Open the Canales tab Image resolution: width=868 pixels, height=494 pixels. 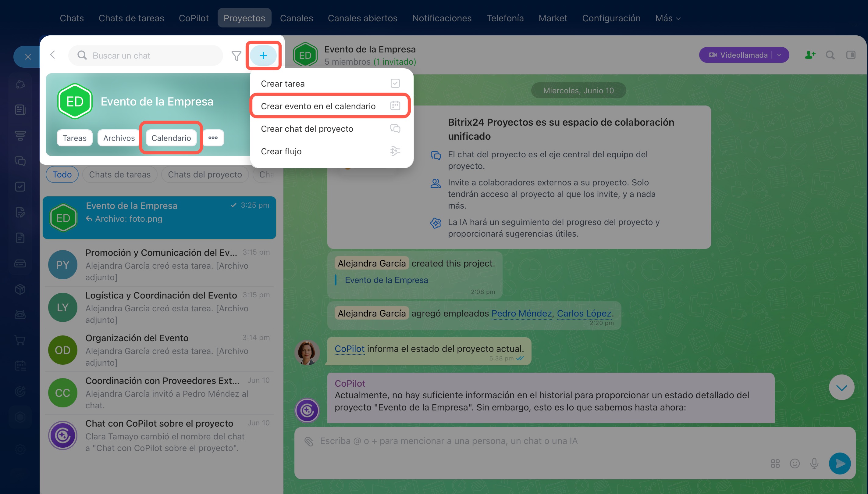(296, 18)
